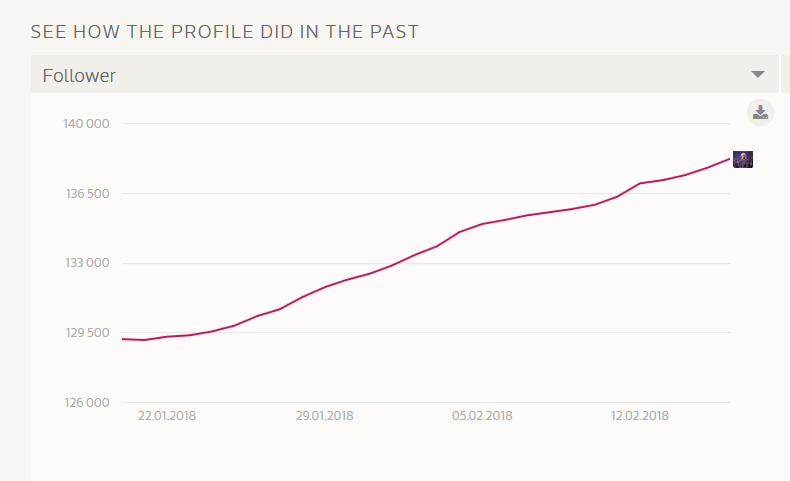Screen dimensions: 790x481
Task: Click the follower line's leftmost starting point
Action: [123, 339]
